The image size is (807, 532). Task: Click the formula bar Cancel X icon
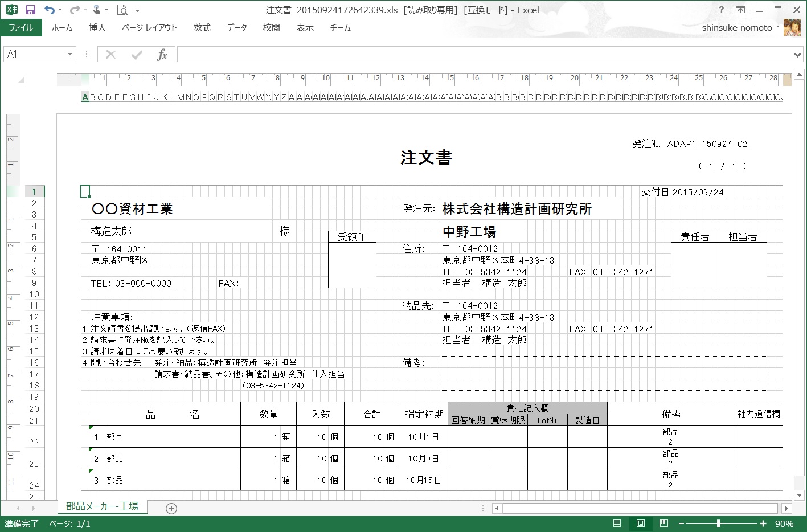point(111,55)
